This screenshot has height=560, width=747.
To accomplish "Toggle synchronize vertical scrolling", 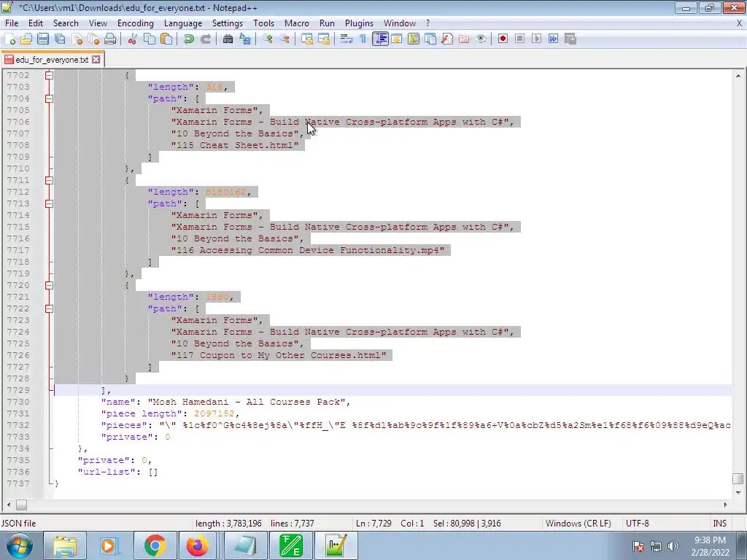I will tap(307, 39).
